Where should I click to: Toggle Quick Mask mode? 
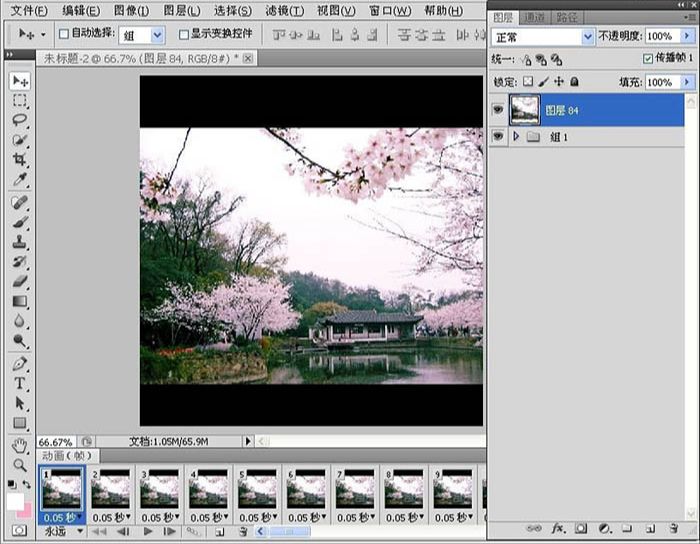19,531
